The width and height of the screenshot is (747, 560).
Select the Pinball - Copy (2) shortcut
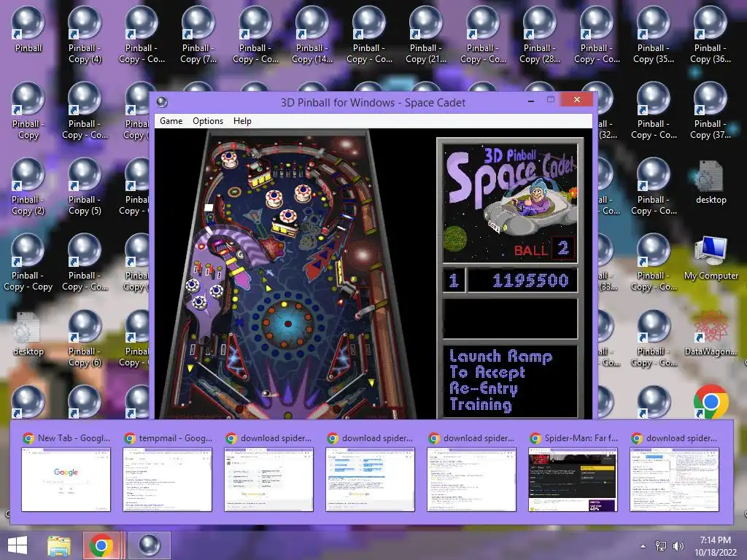28,187
